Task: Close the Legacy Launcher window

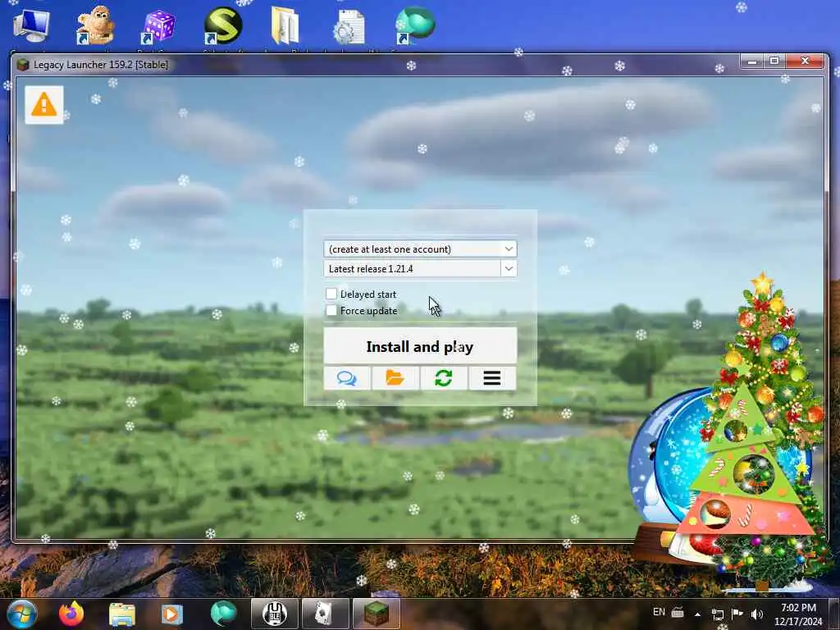Action: point(805,62)
